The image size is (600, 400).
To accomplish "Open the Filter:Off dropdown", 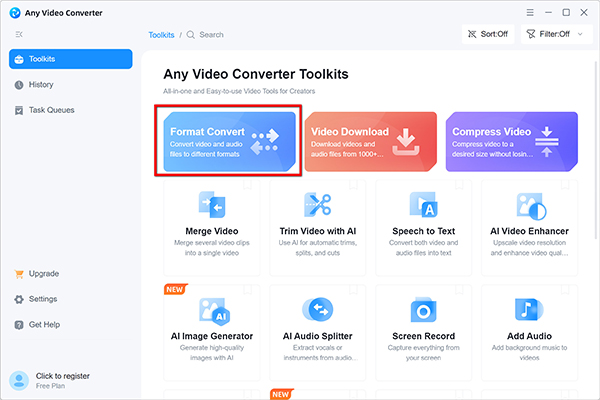I will click(556, 34).
